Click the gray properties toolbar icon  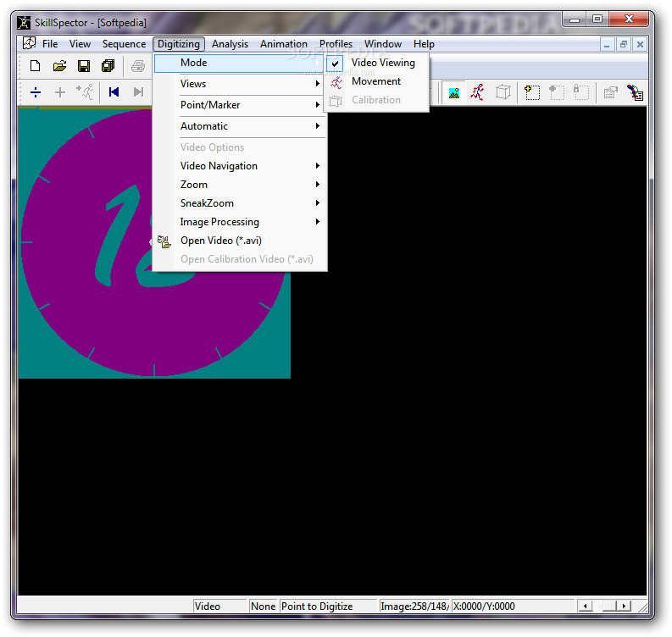610,92
